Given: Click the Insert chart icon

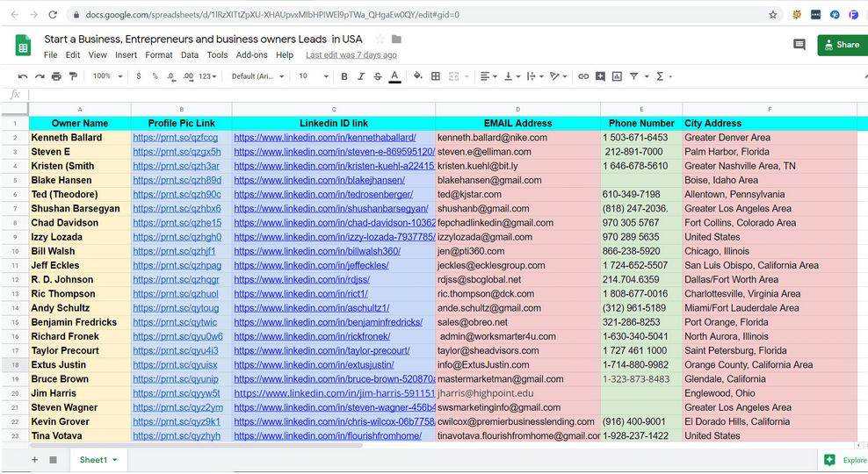Looking at the screenshot, I should click(x=618, y=76).
